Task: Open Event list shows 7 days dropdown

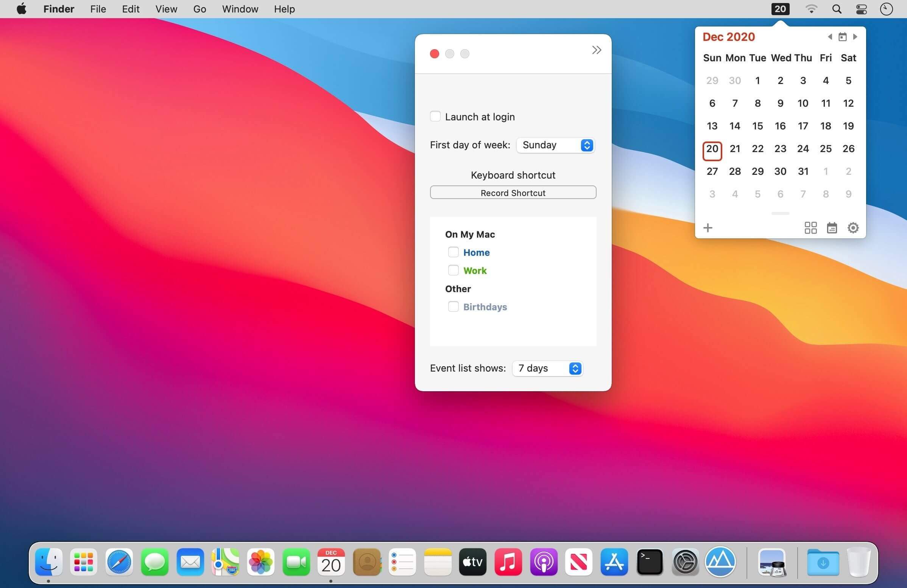Action: pos(548,368)
